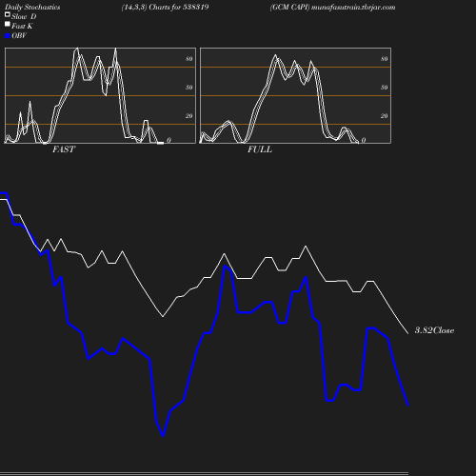The height and width of the screenshot is (476, 476).
Task: Click the highest peak of the FULL stochastic curve
Action: click(x=275, y=55)
